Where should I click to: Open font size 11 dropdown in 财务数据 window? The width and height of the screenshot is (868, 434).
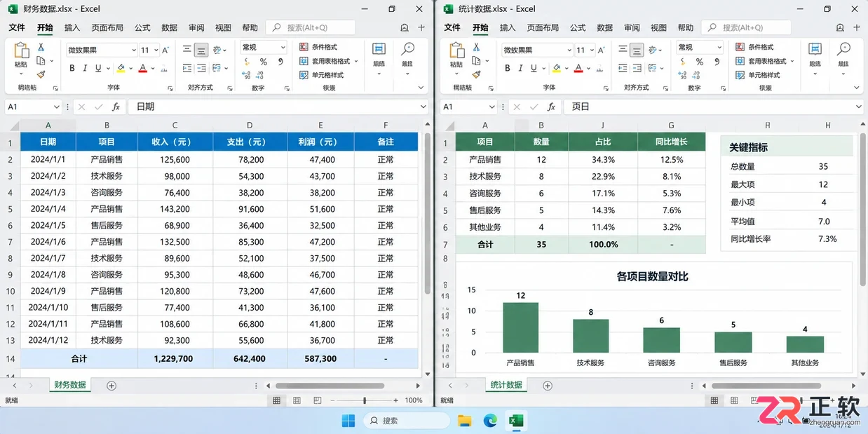pyautogui.click(x=155, y=50)
